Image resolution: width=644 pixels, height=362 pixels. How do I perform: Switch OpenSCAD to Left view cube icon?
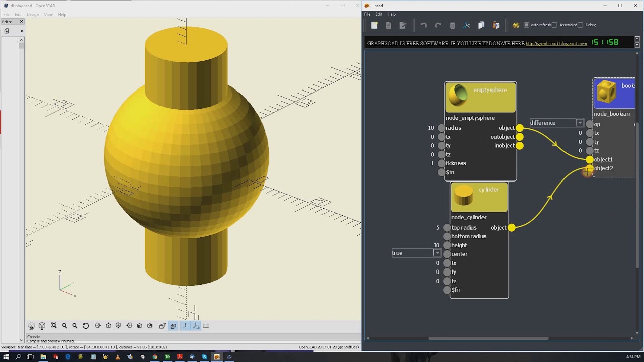[129, 326]
